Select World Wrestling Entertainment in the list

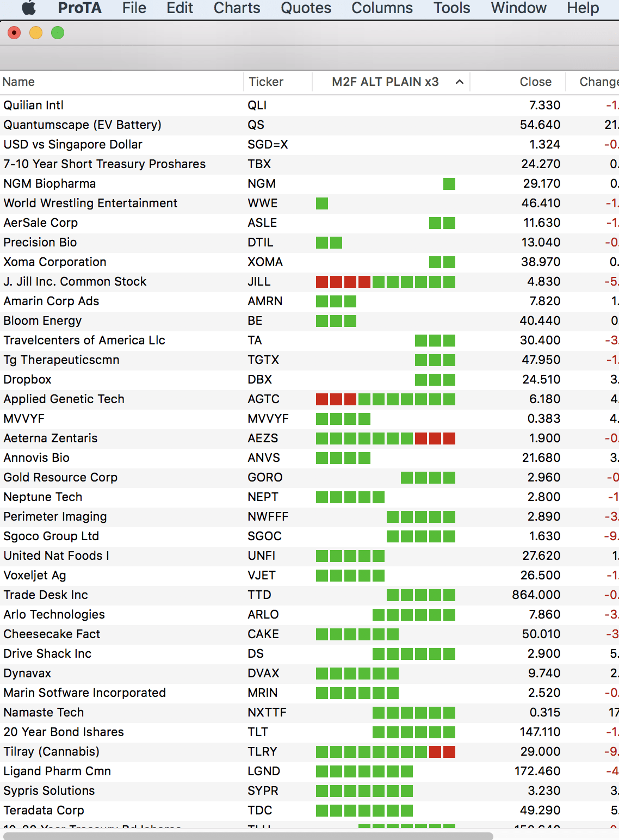(x=90, y=203)
